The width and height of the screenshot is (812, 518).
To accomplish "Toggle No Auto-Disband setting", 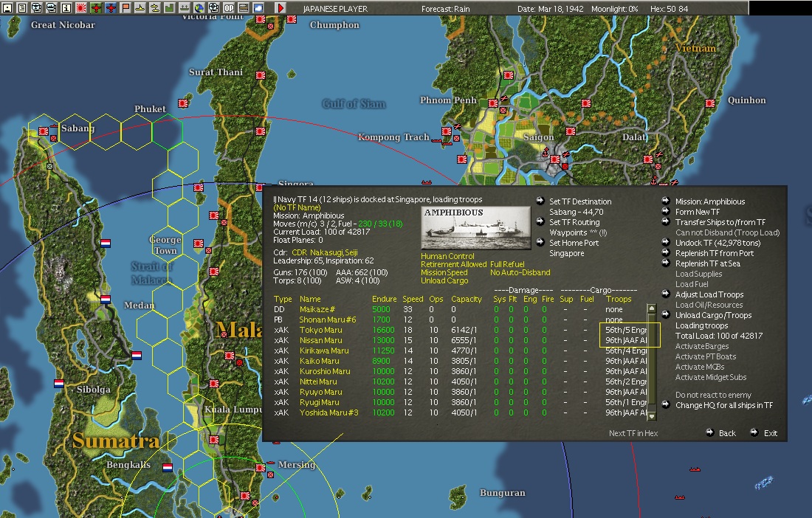I will pyautogui.click(x=520, y=273).
